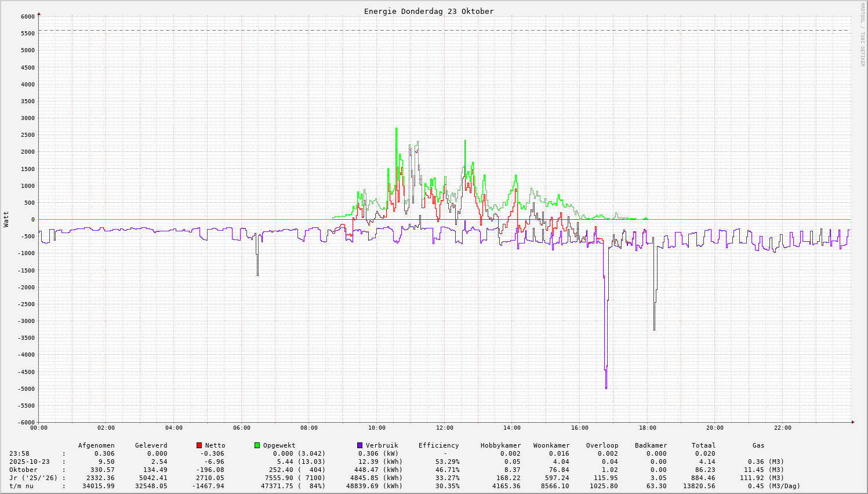Image resolution: width=868 pixels, height=494 pixels.
Task: Click the Oktober row label
Action: pyautogui.click(x=23, y=470)
